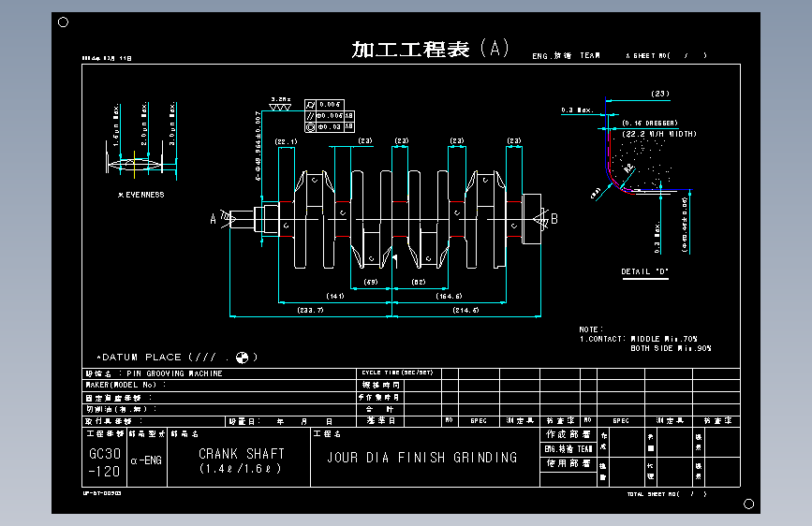Click the TOTAL SHEET NO( / ) text
Image resolution: width=812 pixels, height=526 pixels.
(667, 494)
